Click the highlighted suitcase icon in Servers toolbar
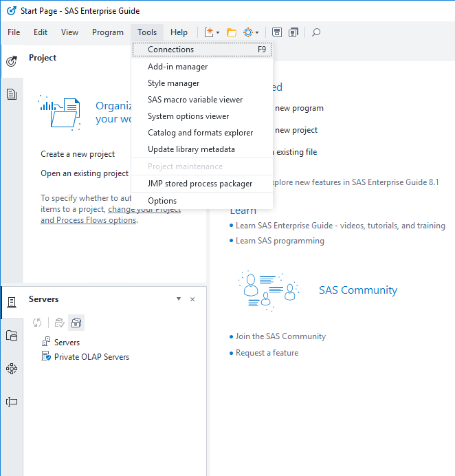 [x=76, y=323]
